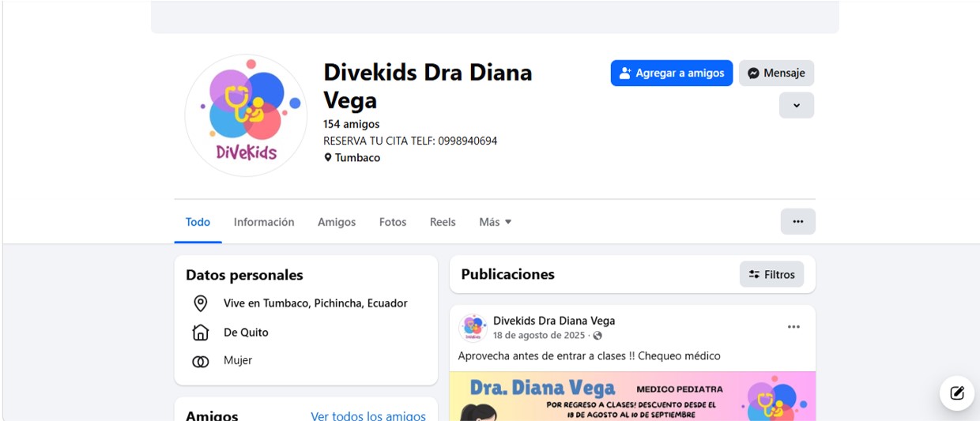Viewport: 980px width, 421px height.
Task: Open the Reels tab
Action: (443, 222)
